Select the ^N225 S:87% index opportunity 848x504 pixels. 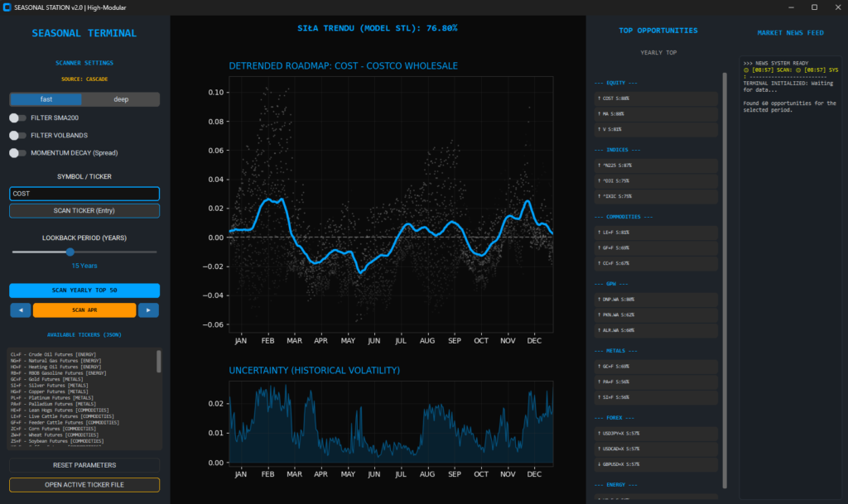coord(655,166)
